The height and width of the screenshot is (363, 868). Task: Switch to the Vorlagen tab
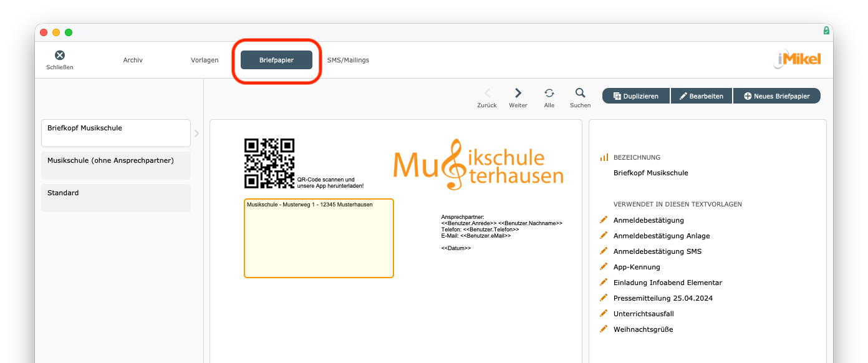click(205, 60)
